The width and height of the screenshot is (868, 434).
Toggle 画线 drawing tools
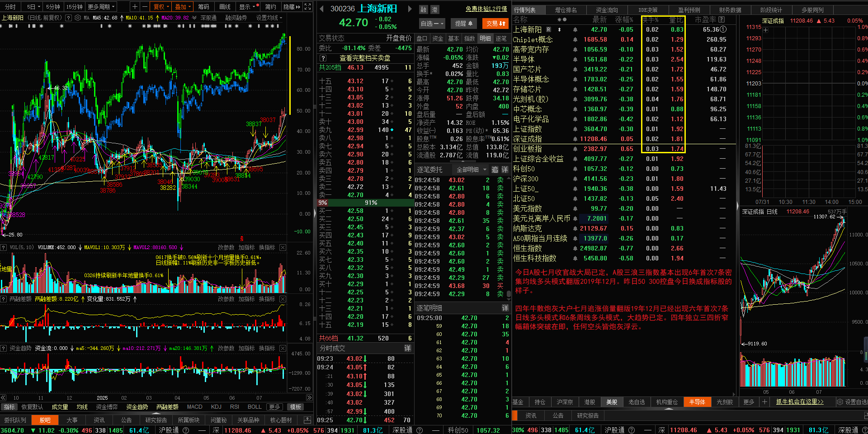point(225,6)
